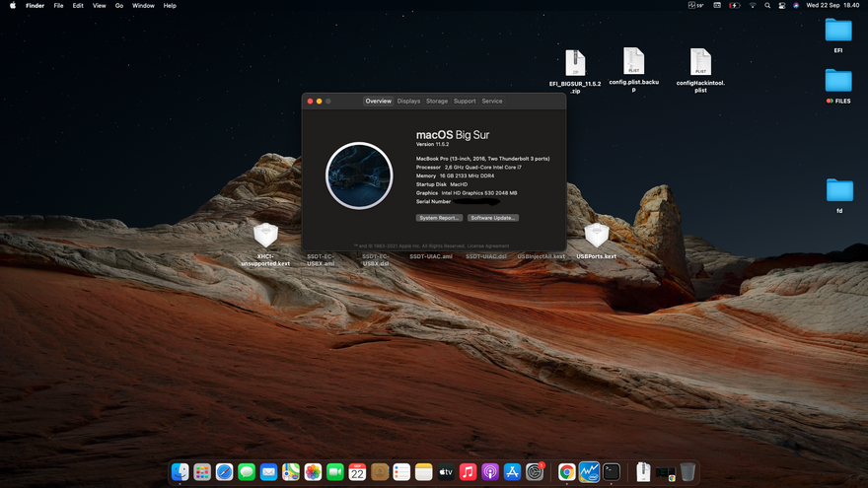Open the Trash in the Dock
The image size is (868, 488).
coord(687,472)
